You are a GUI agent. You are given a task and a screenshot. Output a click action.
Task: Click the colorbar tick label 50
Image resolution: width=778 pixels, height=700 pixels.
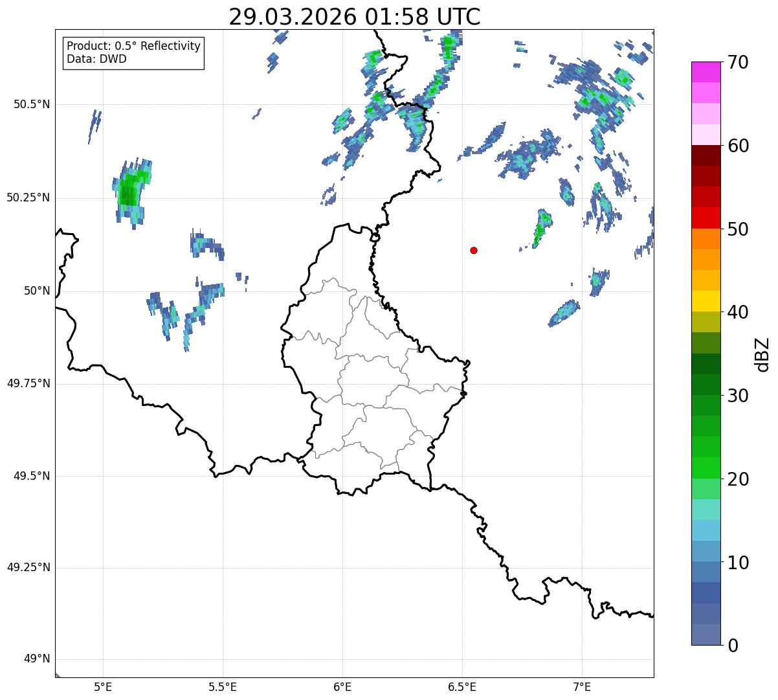[738, 230]
